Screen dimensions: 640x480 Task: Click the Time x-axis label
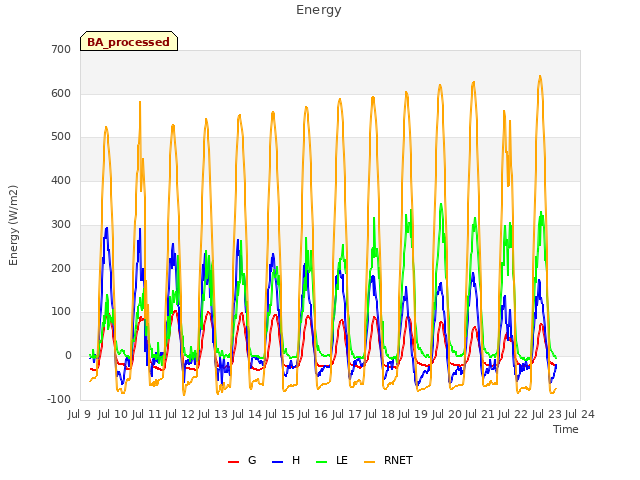566,429
